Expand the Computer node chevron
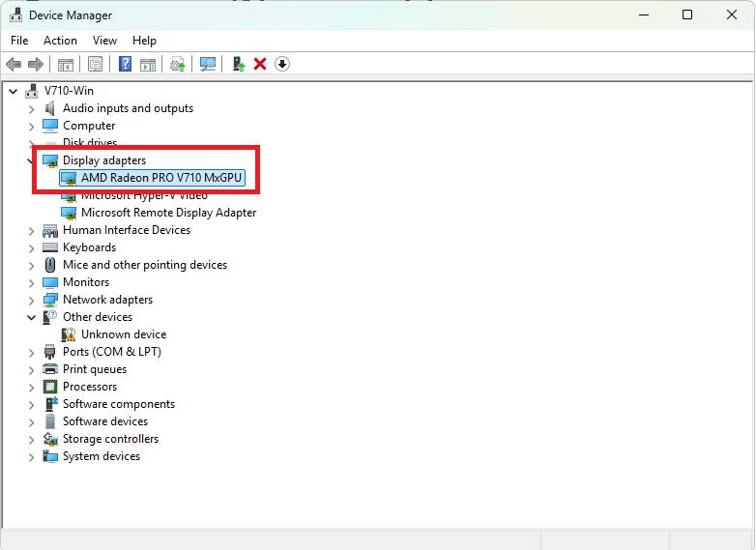The image size is (756, 550). (31, 127)
